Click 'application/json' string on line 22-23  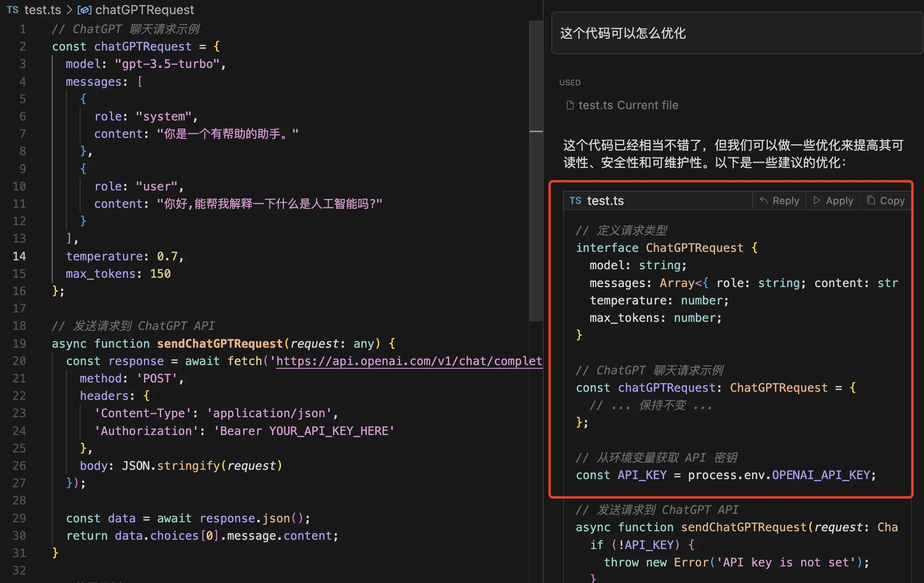(x=269, y=413)
